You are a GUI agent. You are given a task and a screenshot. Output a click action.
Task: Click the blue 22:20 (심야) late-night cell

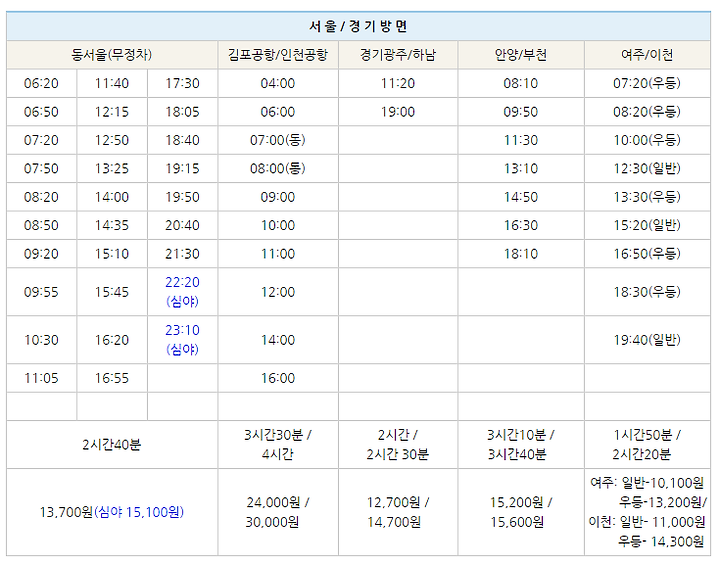click(x=182, y=292)
